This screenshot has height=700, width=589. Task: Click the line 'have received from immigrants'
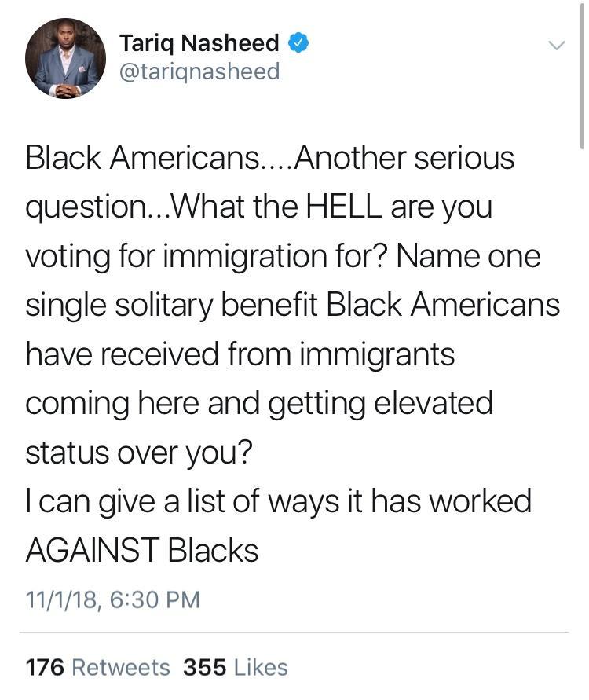pos(240,354)
